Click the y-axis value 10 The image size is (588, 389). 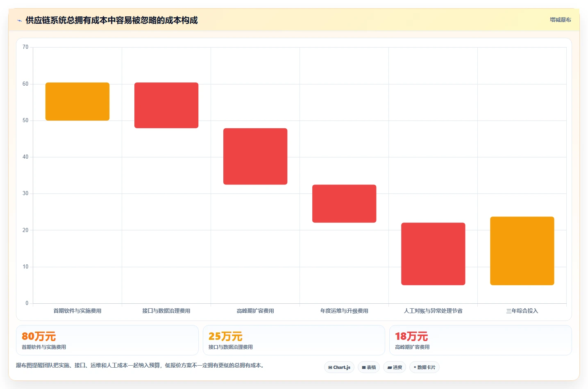pyautogui.click(x=25, y=267)
